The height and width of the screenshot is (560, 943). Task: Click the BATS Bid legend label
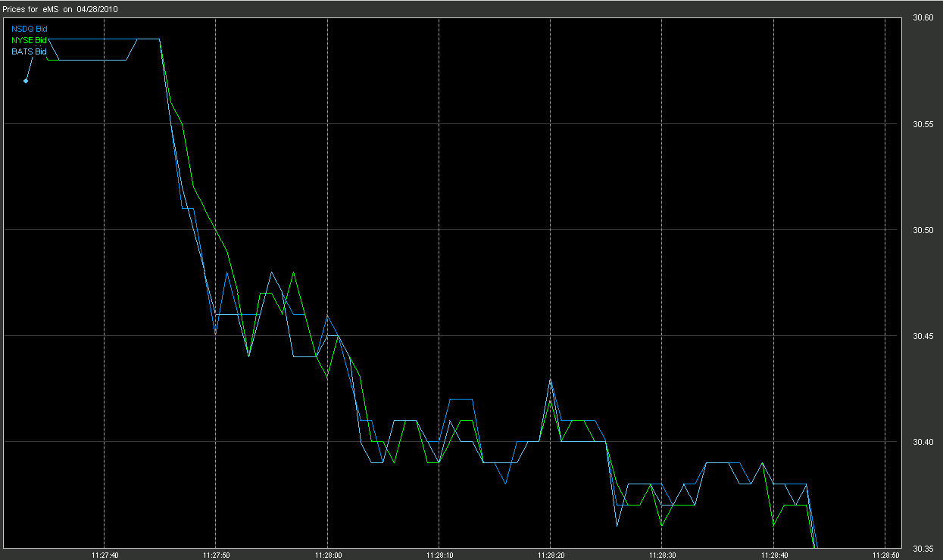point(29,51)
